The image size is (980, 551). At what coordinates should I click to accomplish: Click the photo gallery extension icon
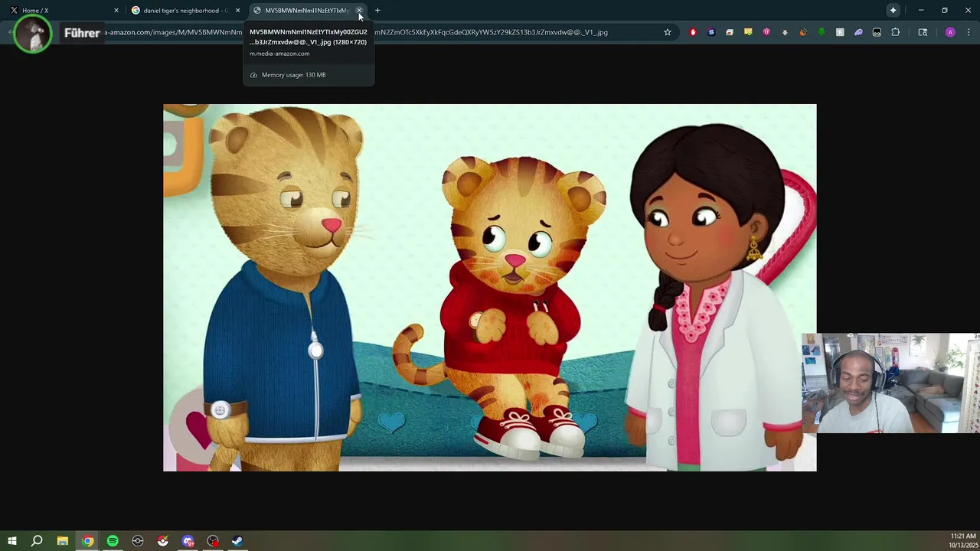(730, 32)
